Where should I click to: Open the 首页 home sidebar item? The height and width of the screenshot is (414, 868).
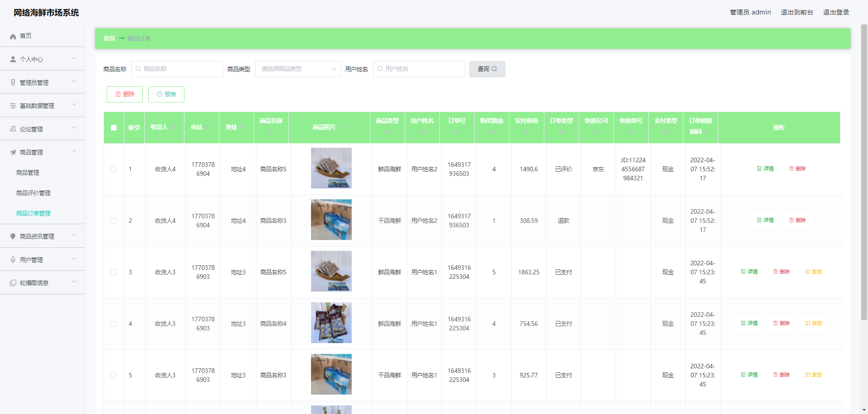point(42,36)
